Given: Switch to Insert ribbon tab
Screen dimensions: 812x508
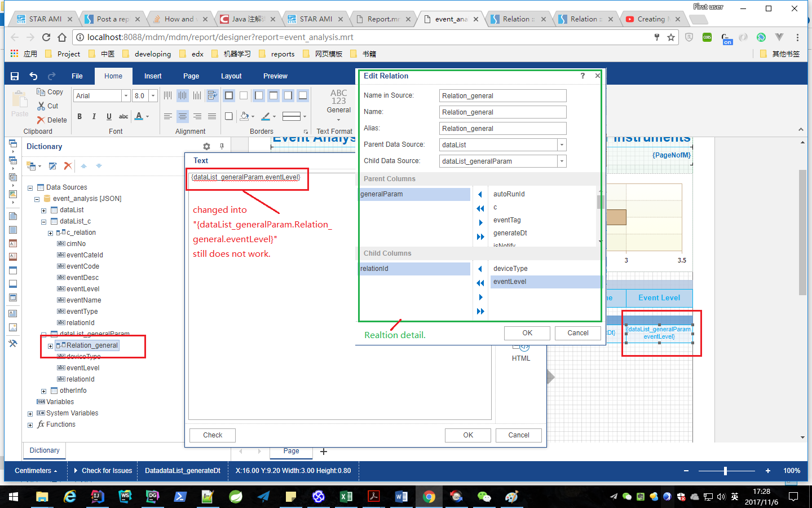Looking at the screenshot, I should coord(153,76).
